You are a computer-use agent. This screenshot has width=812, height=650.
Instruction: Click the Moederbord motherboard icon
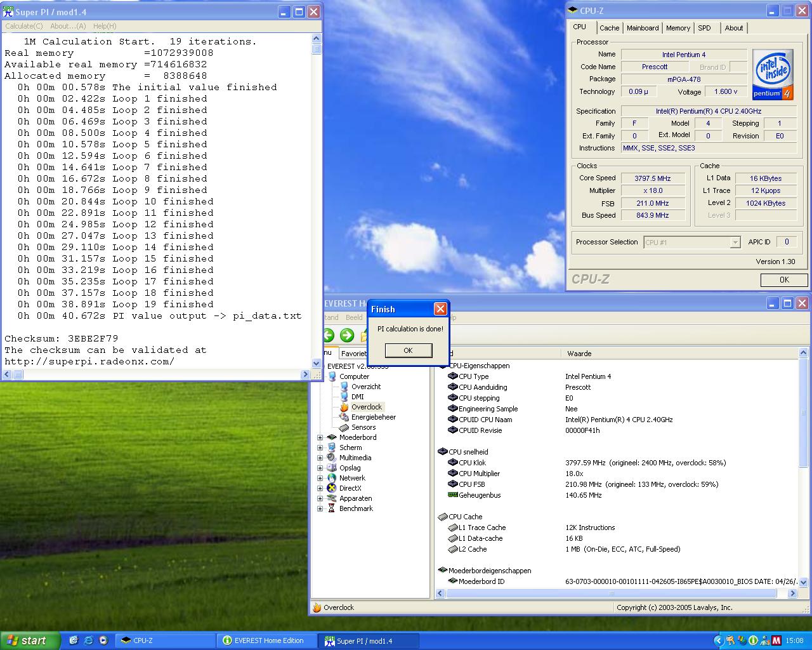pos(332,437)
